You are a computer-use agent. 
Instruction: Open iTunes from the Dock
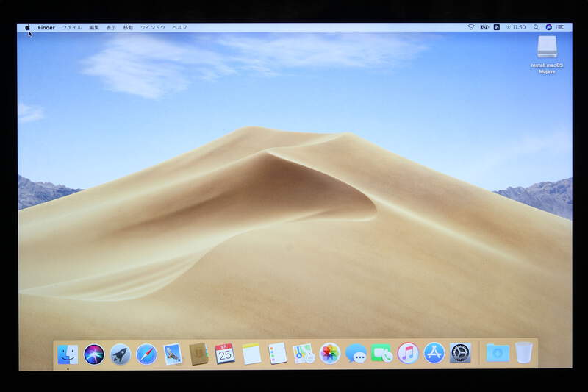tap(408, 353)
